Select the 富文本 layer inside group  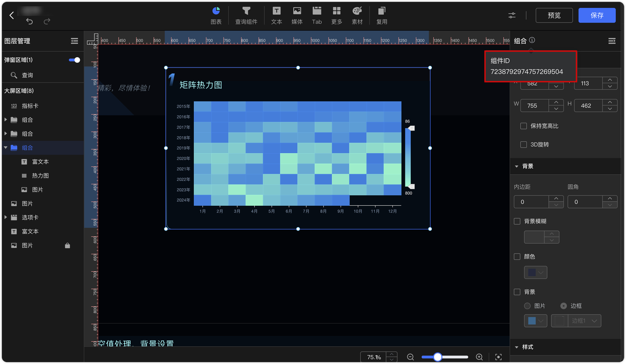click(42, 161)
